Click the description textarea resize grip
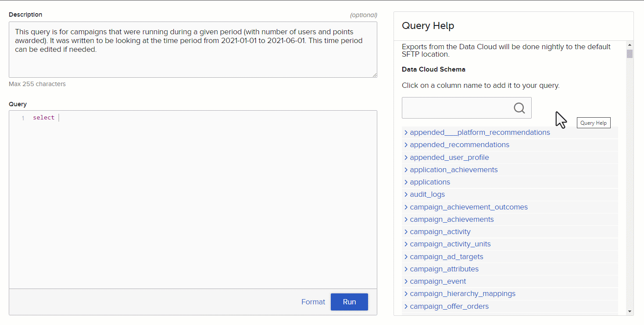The height and width of the screenshot is (325, 644). (375, 75)
